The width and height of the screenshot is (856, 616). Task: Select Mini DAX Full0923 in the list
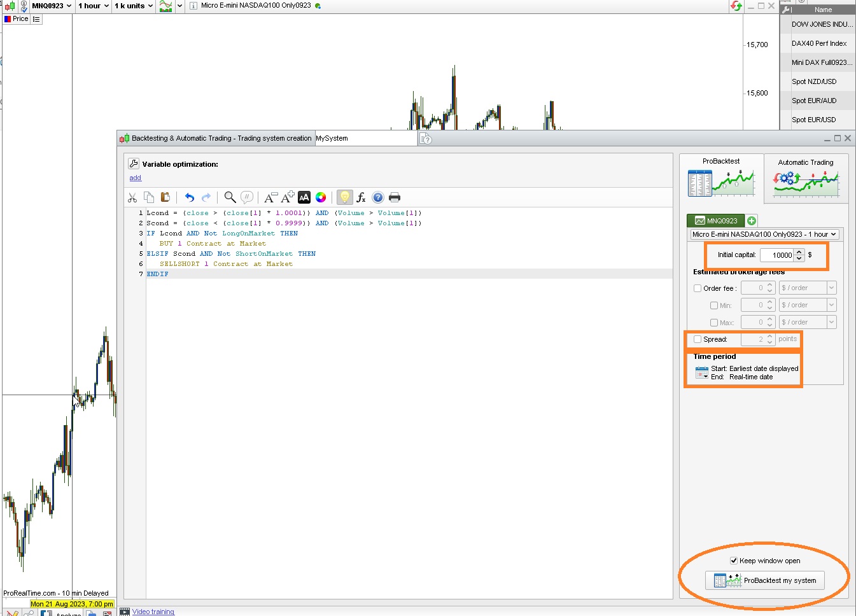(818, 62)
